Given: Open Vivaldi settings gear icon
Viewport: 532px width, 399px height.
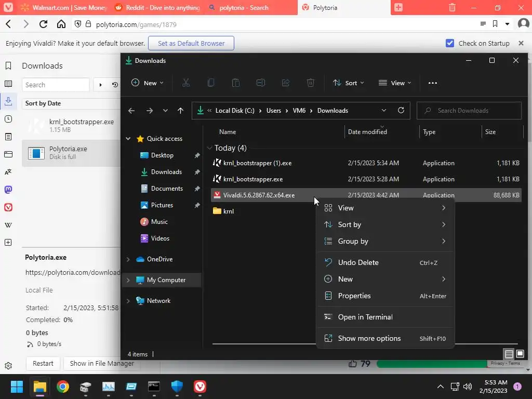Looking at the screenshot, I should coord(8,366).
